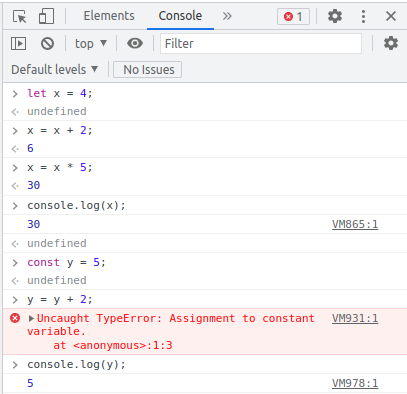Expand the Uncaught TypeError stack trace triangle
Screen dimensions: 407x394
31,318
